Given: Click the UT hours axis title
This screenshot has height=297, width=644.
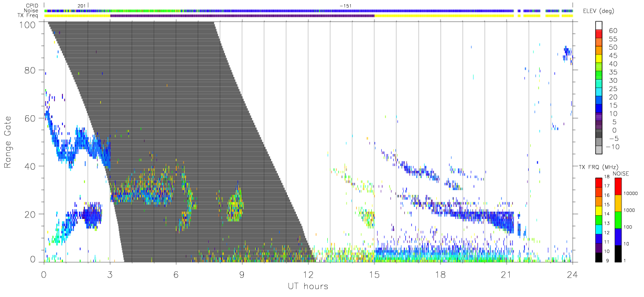Looking at the screenshot, I should point(308,287).
